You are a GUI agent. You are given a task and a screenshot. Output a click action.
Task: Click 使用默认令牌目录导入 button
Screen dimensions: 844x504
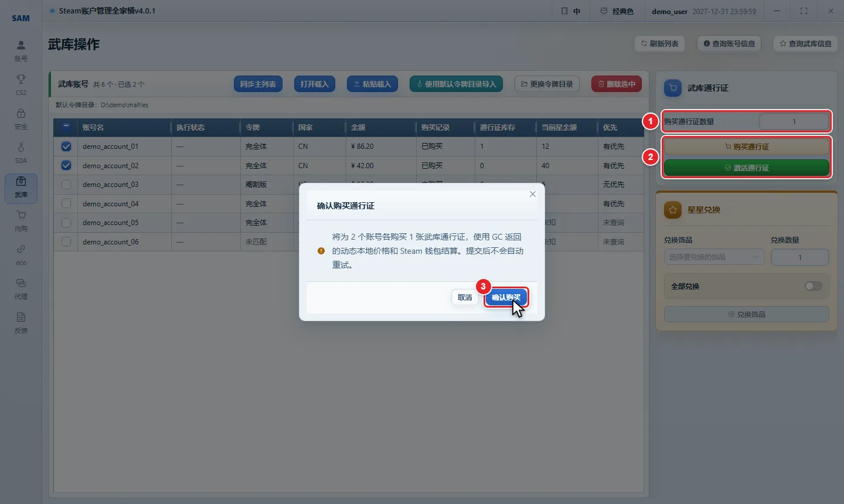pos(456,84)
